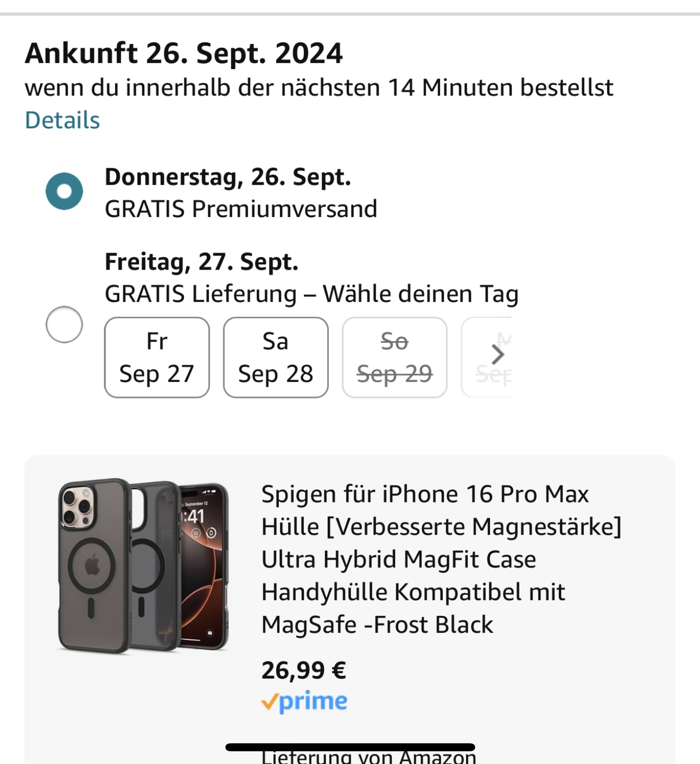Click the crossed-out So Sep 29 day

[395, 358]
